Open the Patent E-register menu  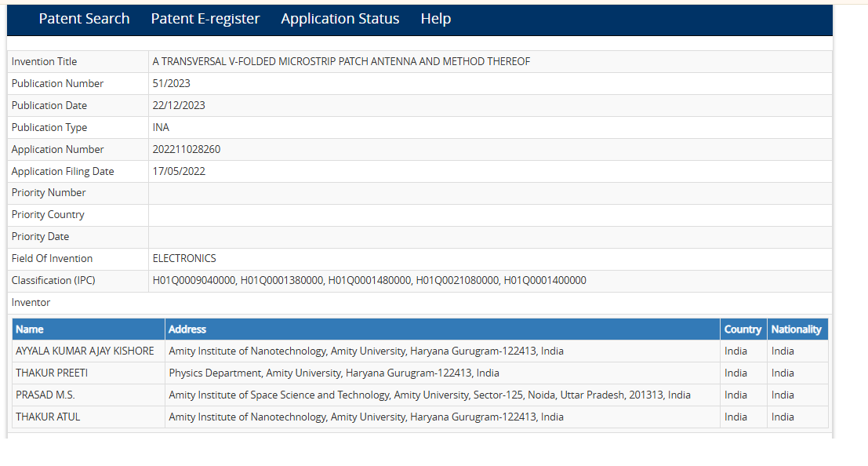[205, 19]
